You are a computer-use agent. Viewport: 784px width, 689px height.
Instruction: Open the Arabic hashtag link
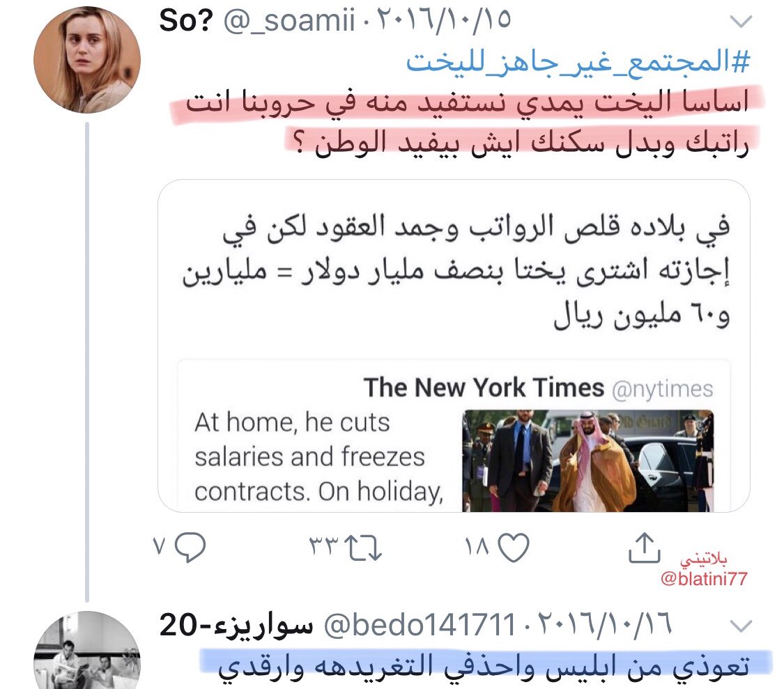pos(578,63)
